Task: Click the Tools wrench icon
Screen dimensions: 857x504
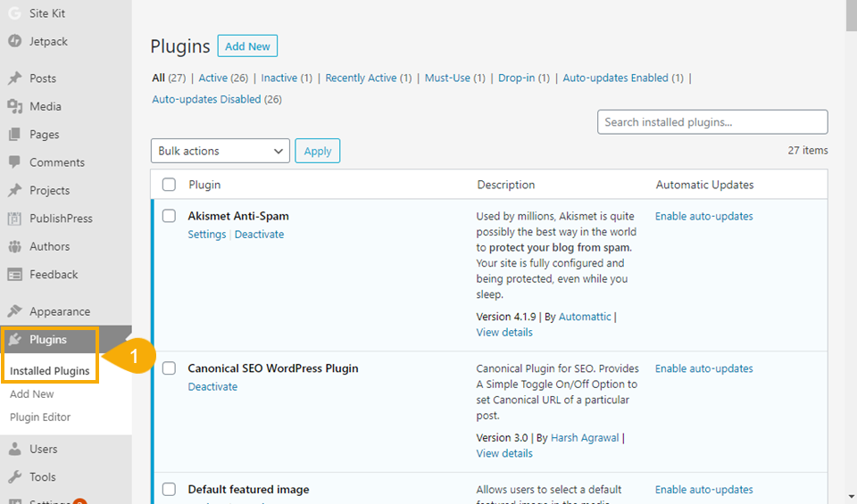Action: click(14, 476)
